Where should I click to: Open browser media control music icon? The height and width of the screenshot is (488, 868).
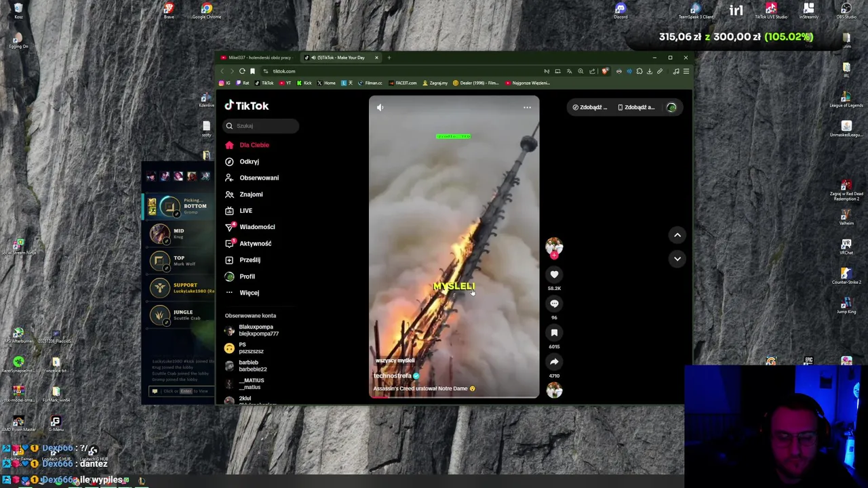tap(676, 71)
